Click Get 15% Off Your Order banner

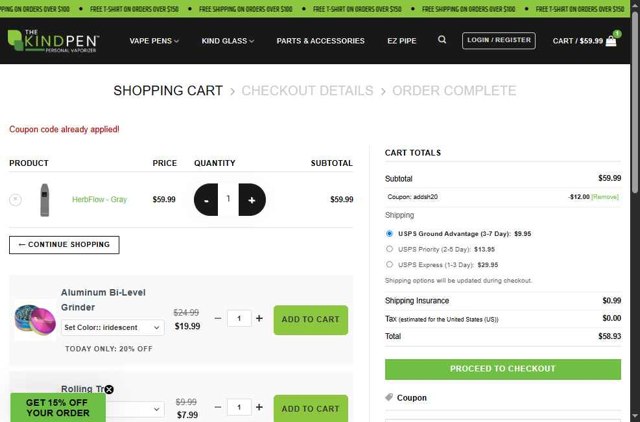tap(58, 407)
